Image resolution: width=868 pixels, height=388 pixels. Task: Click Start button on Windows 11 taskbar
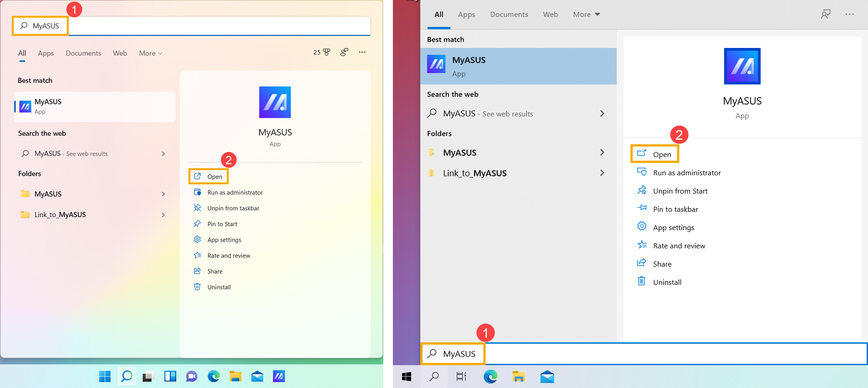[x=105, y=376]
